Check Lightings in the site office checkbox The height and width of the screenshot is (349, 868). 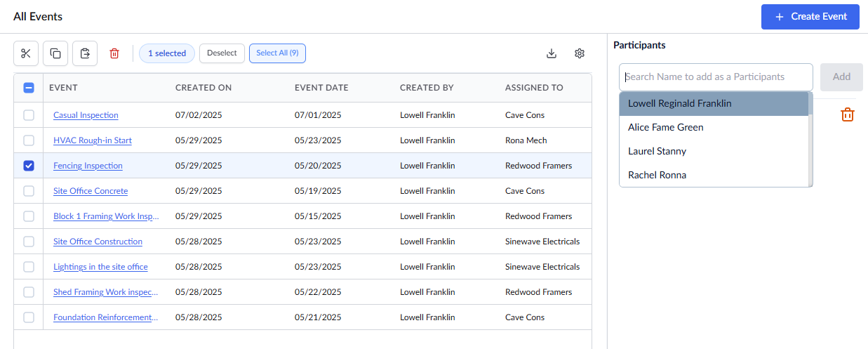coord(29,267)
